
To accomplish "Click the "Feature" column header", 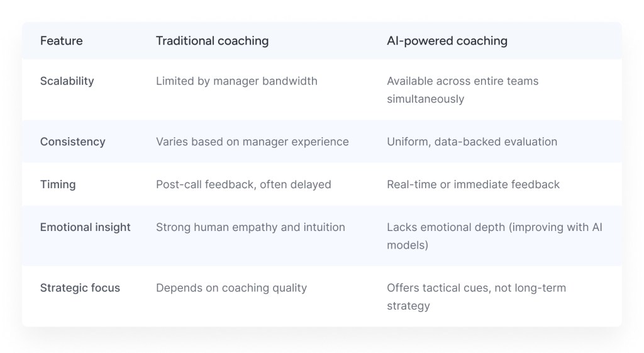I will click(61, 41).
